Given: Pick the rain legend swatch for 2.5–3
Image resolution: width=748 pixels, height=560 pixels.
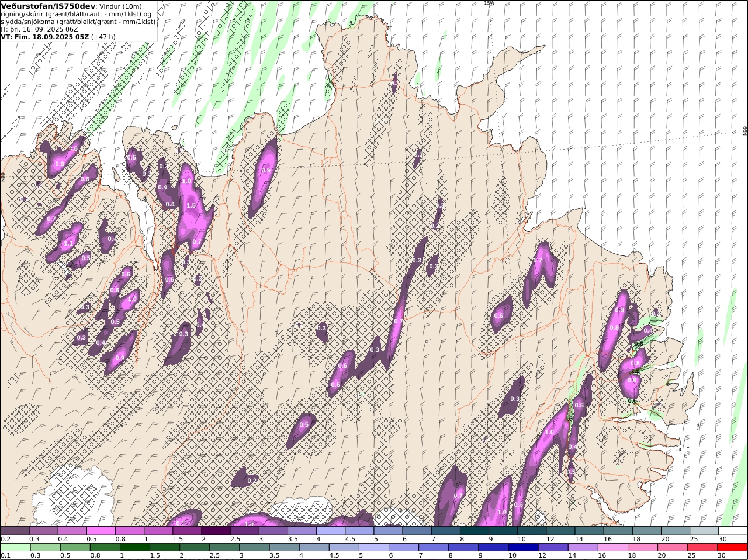Looking at the screenshot, I should [x=224, y=547].
